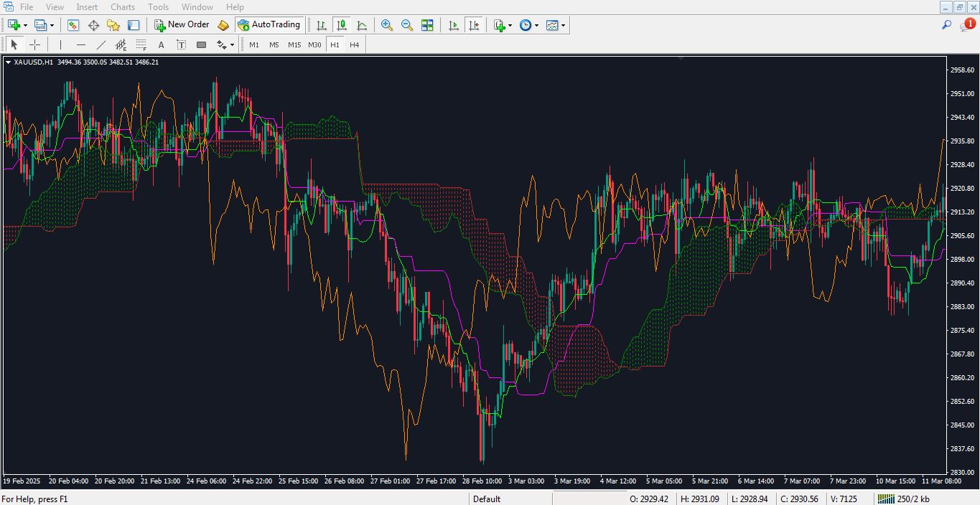Enable chart auto scroll
Image resolution: width=980 pixels, height=505 pixels.
453,24
